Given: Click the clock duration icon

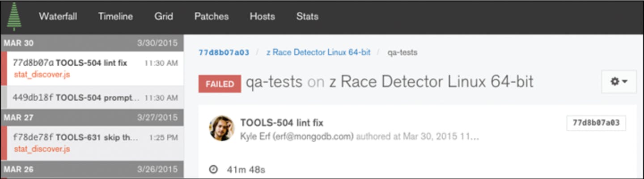Looking at the screenshot, I should (x=214, y=170).
